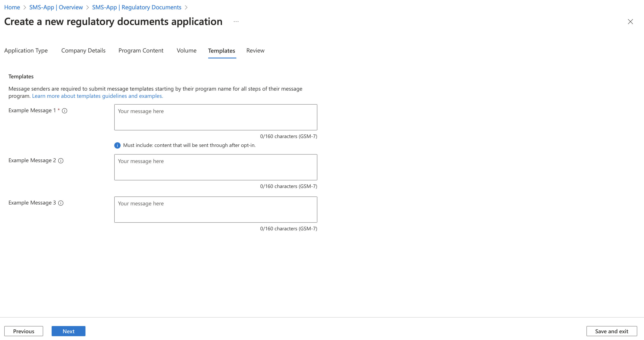644x340 pixels.
Task: Click blue info icon near 'Must include'
Action: (x=117, y=145)
